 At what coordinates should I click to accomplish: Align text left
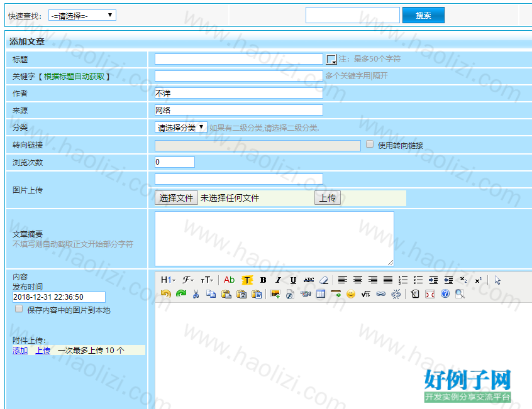(x=343, y=280)
